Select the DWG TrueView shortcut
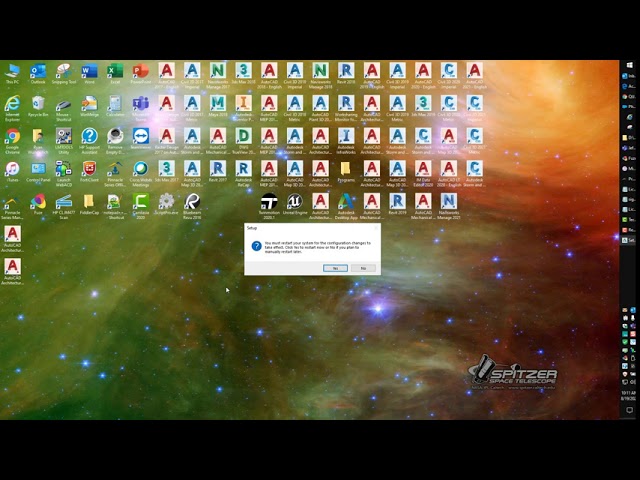640x480 pixels. point(244,141)
